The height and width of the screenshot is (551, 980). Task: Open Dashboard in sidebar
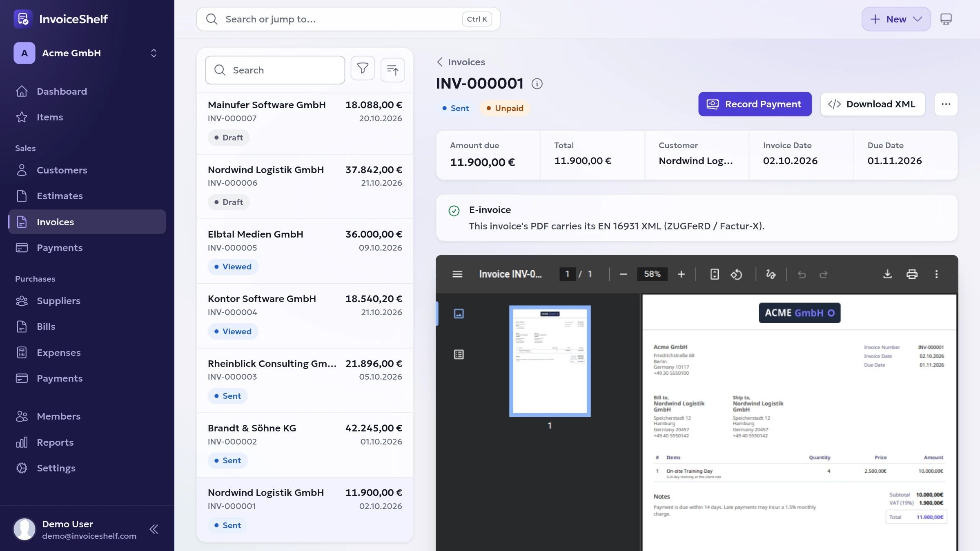click(x=87, y=91)
